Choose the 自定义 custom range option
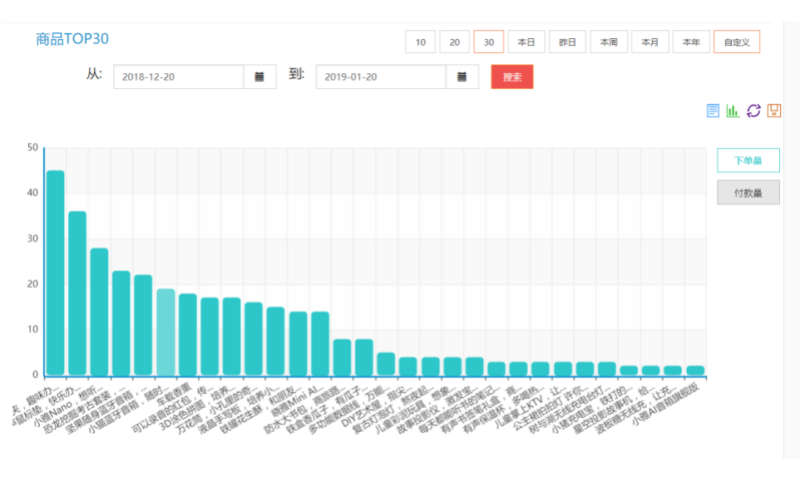800x477 pixels. tap(737, 42)
